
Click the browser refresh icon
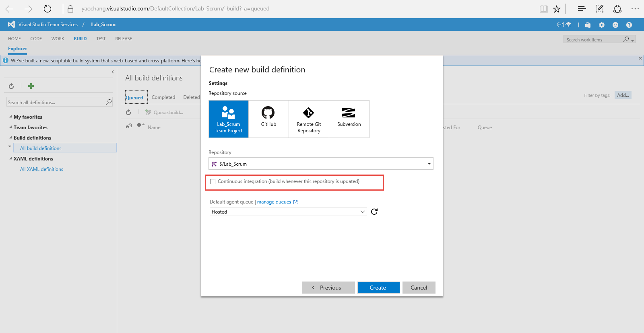[47, 9]
